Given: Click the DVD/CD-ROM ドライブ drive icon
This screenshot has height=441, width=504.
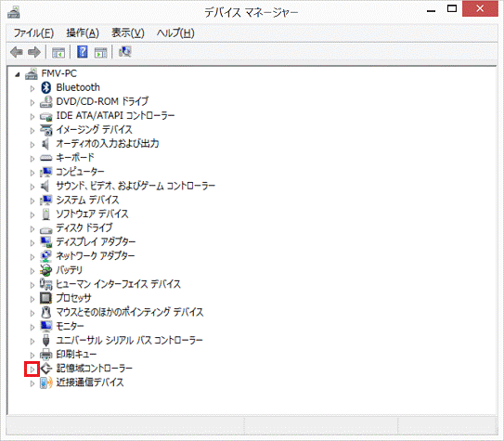Looking at the screenshot, I should 46,101.
